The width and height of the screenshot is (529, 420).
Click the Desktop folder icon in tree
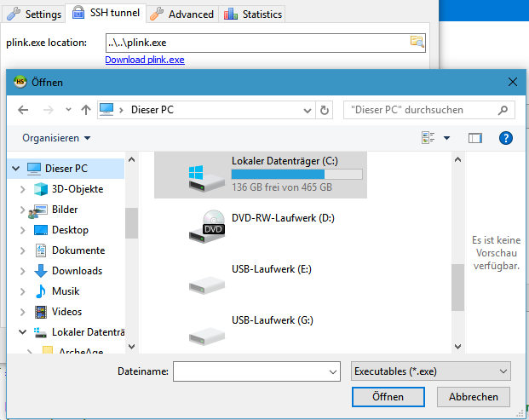click(41, 230)
